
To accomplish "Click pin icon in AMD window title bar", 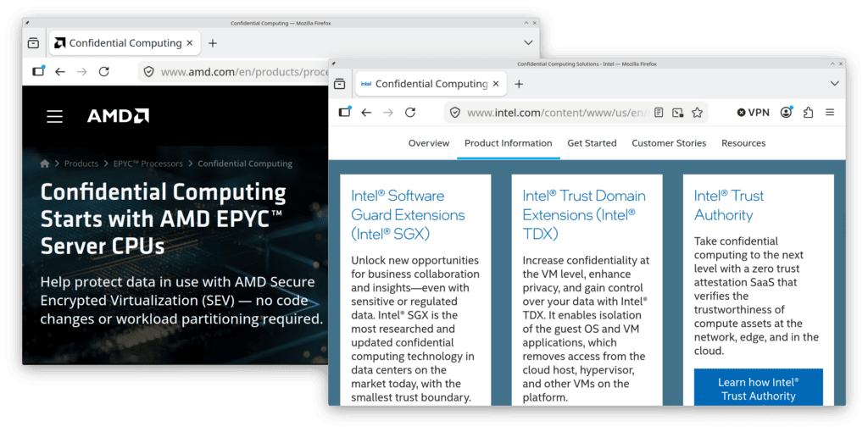I will (28, 23).
